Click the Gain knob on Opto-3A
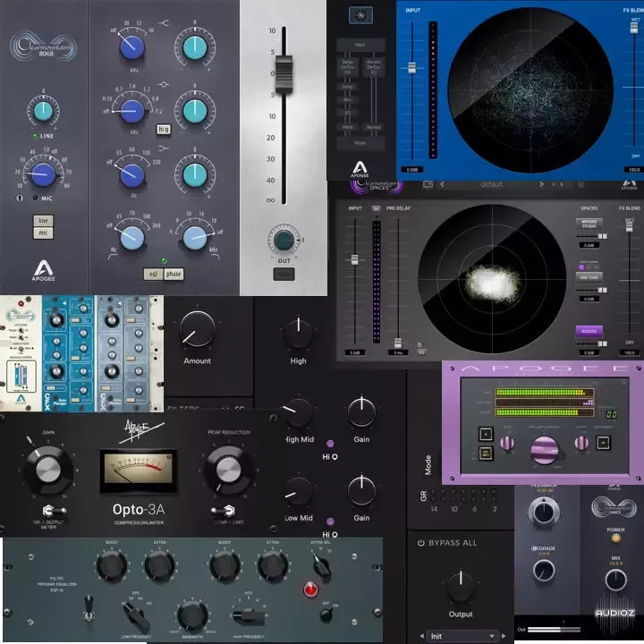 click(x=48, y=469)
